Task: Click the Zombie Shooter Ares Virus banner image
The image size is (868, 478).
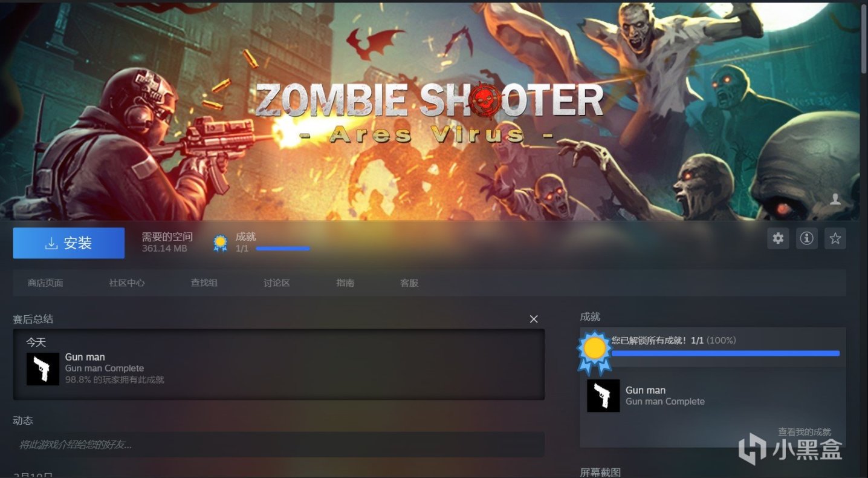Action: pyautogui.click(x=430, y=111)
